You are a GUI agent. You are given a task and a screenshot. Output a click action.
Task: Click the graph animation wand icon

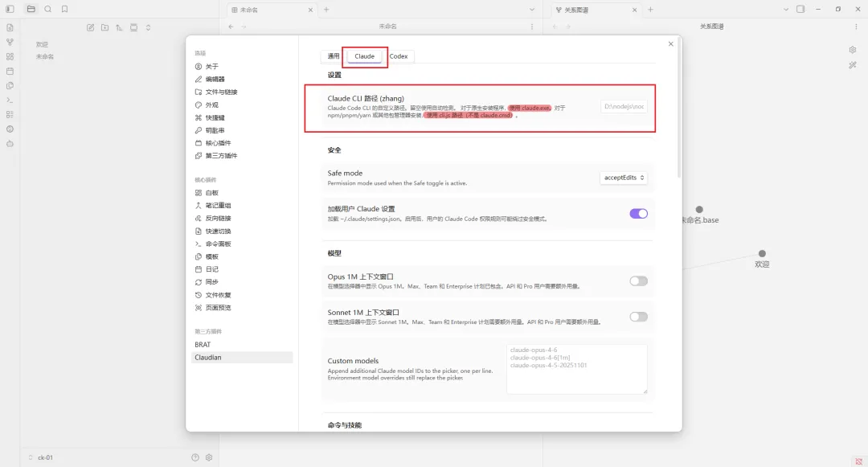coord(853,65)
